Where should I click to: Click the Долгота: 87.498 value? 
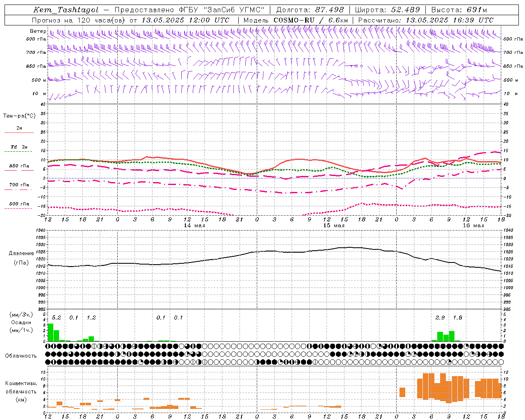point(310,10)
